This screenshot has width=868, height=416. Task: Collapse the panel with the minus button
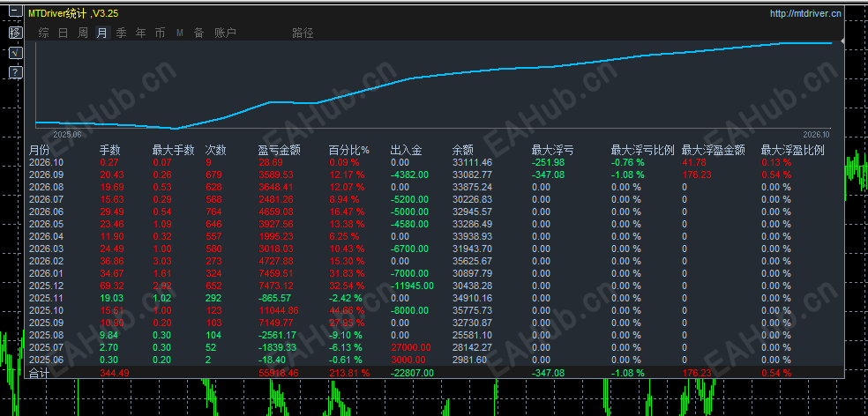click(x=16, y=11)
